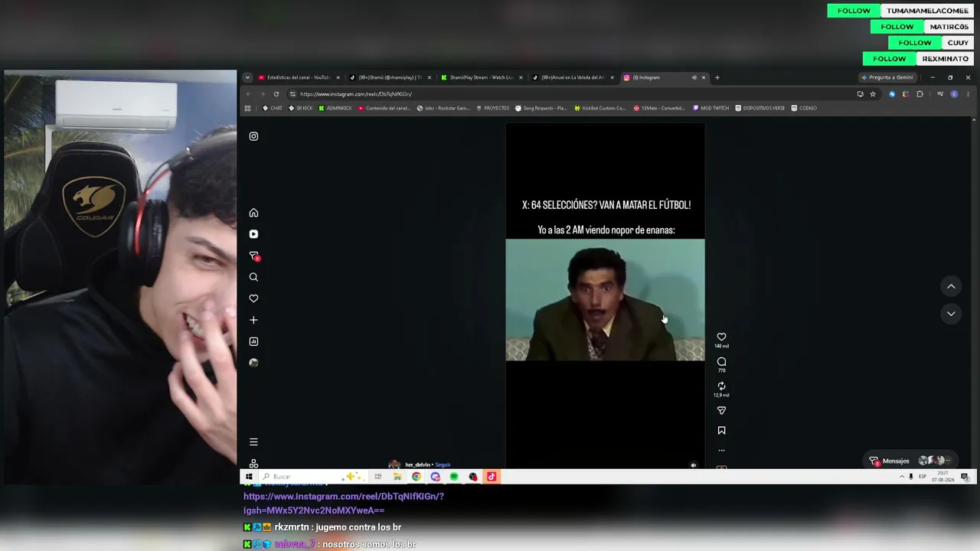Open direct messages icon with notification badge
This screenshot has height=551, width=980.
[x=254, y=256]
